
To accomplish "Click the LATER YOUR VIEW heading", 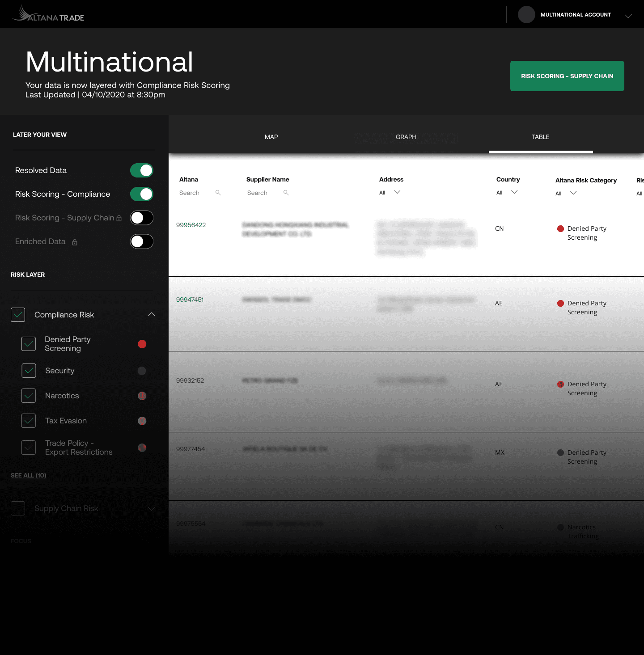I will [x=40, y=135].
